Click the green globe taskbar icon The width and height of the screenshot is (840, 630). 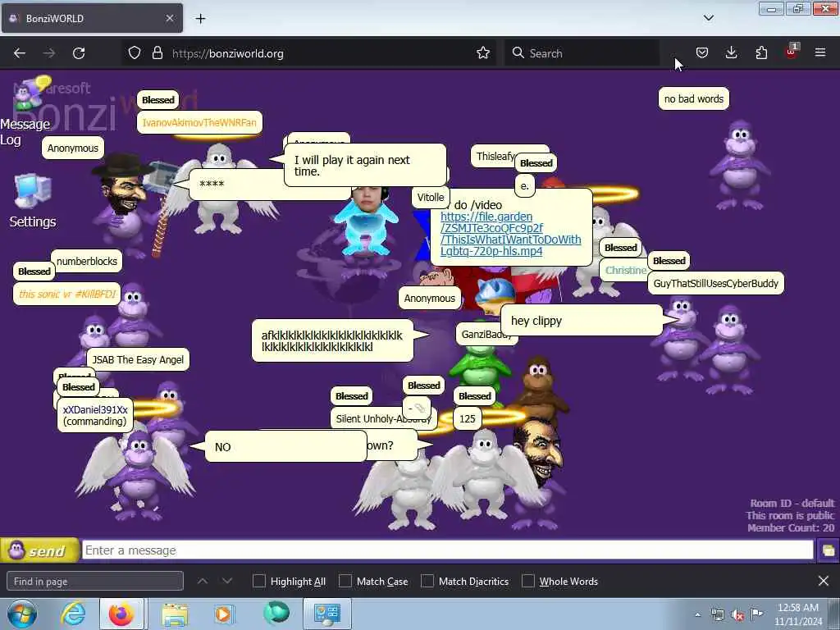click(x=276, y=614)
